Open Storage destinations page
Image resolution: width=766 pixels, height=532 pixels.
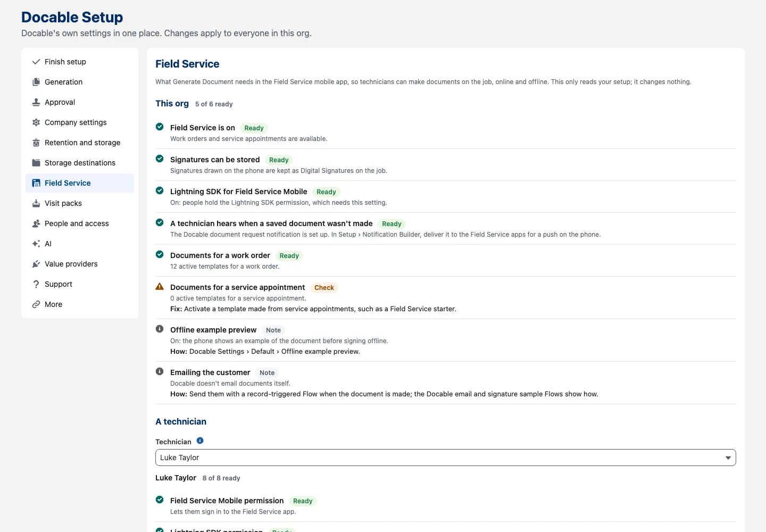point(80,163)
